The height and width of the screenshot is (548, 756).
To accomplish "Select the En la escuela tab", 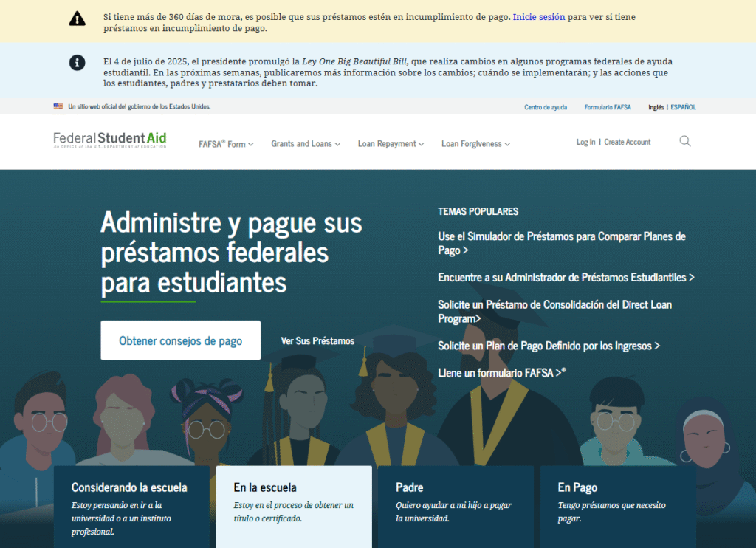I will point(294,507).
